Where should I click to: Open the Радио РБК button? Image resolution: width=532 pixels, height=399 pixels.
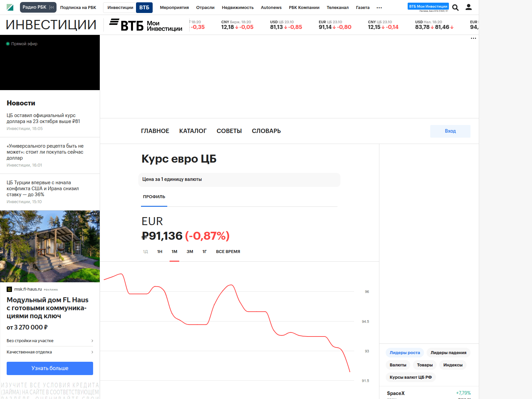(x=38, y=7)
